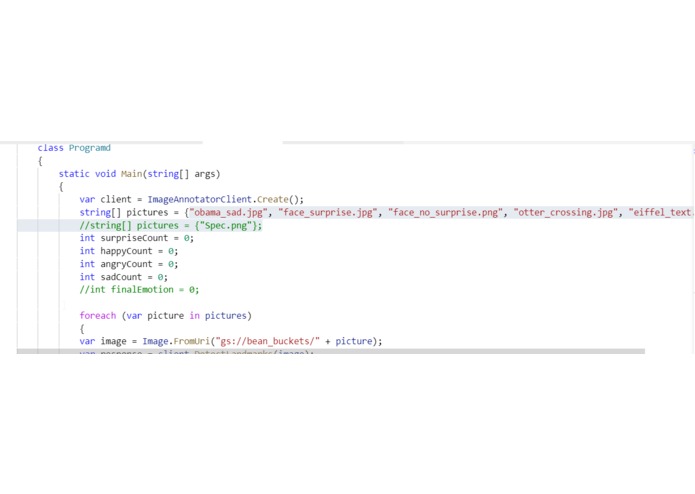Click the FromUri method call
The height and width of the screenshot is (494, 695).
191,341
